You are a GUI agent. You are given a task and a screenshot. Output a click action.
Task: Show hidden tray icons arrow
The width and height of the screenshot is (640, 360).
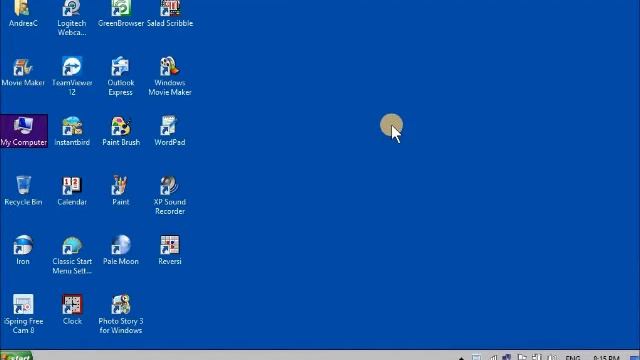pyautogui.click(x=461, y=358)
